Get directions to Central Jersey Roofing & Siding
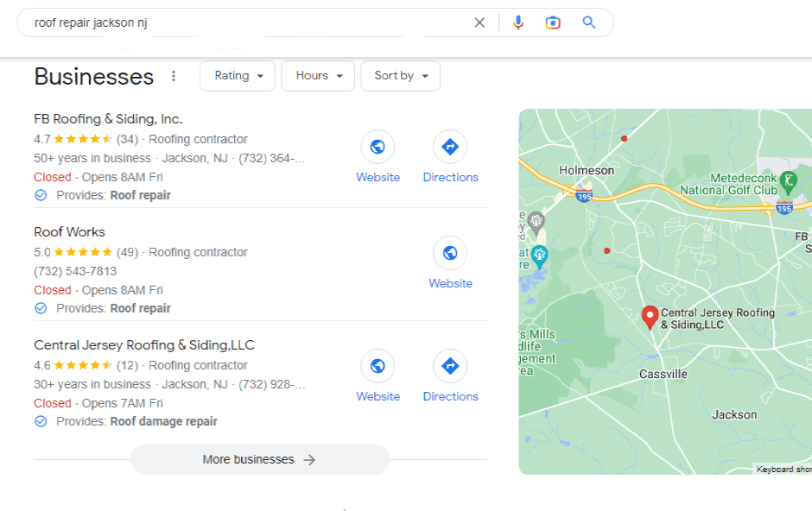The height and width of the screenshot is (511, 812). click(450, 366)
